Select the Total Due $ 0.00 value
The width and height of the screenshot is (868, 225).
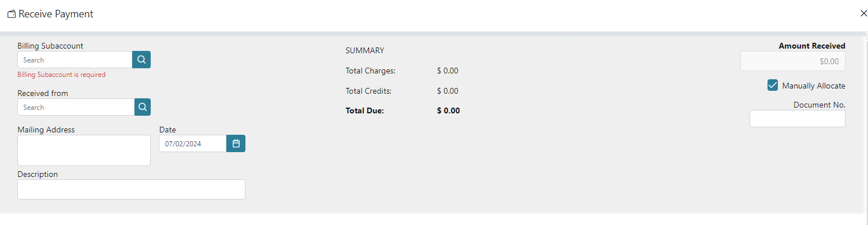click(x=449, y=110)
